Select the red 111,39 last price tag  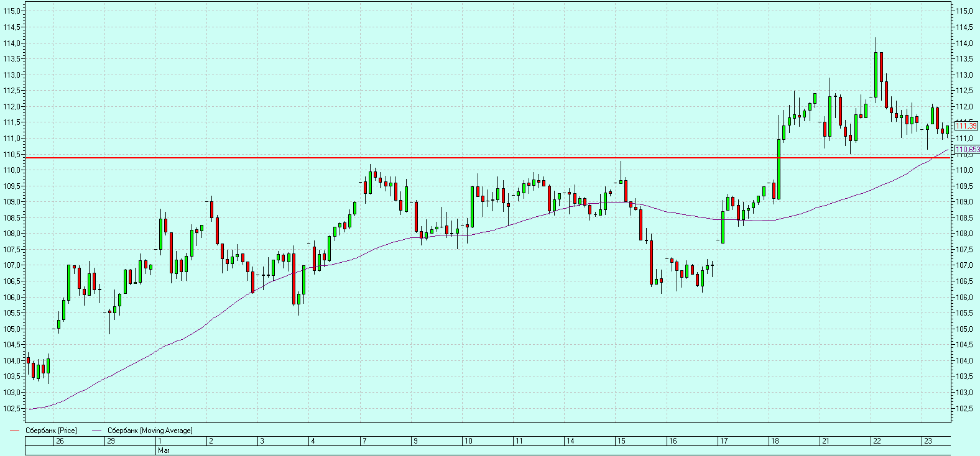coord(966,126)
